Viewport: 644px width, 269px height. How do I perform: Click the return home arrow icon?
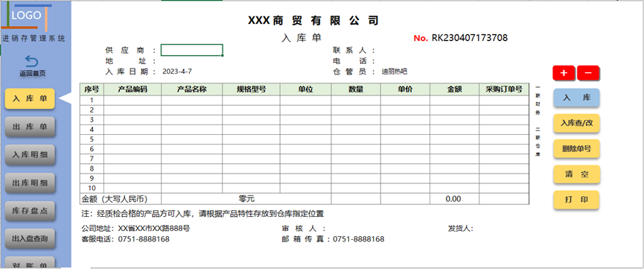coord(31,62)
